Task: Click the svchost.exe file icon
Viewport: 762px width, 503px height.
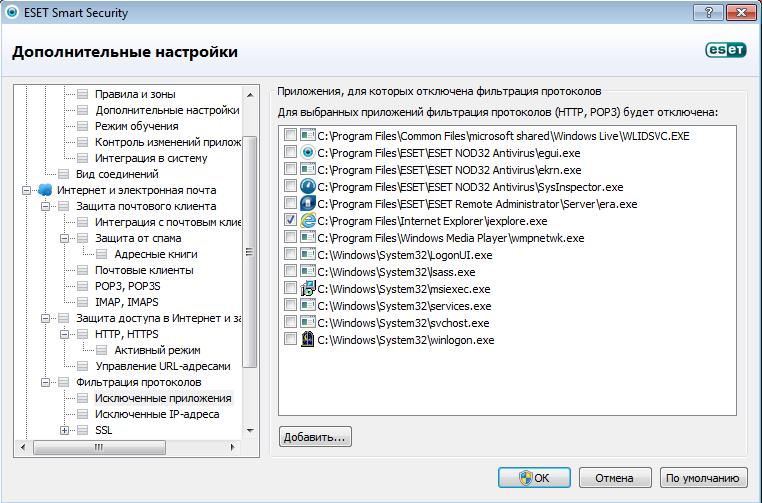Action: tap(308, 323)
